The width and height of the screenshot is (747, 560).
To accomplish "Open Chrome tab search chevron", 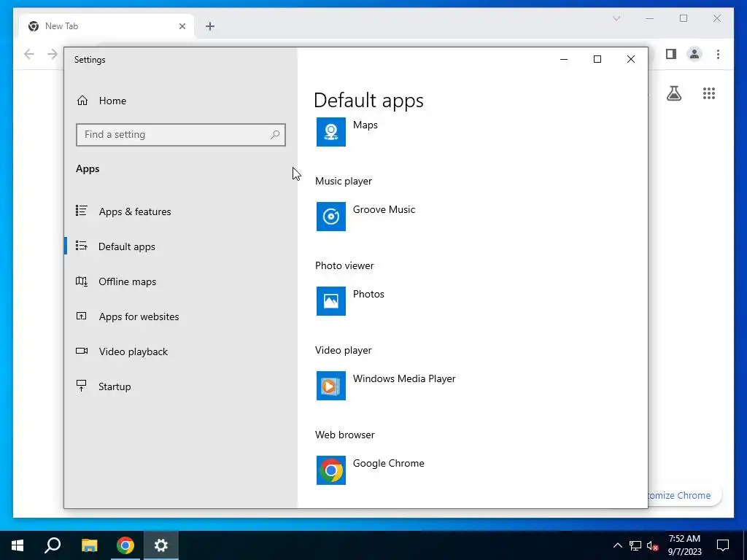I will click(x=616, y=18).
